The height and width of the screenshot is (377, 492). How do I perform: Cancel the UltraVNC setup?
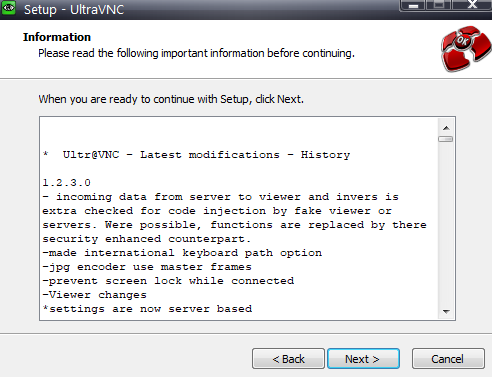pos(448,359)
